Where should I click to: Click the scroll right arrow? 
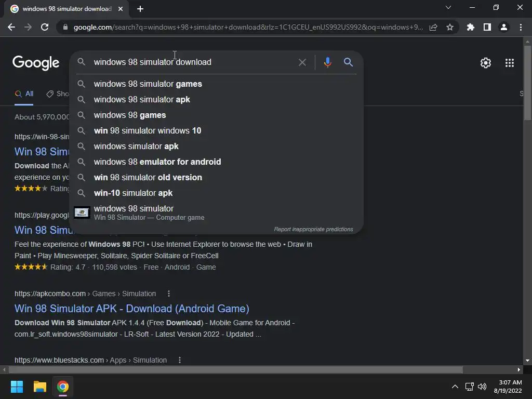519,370
